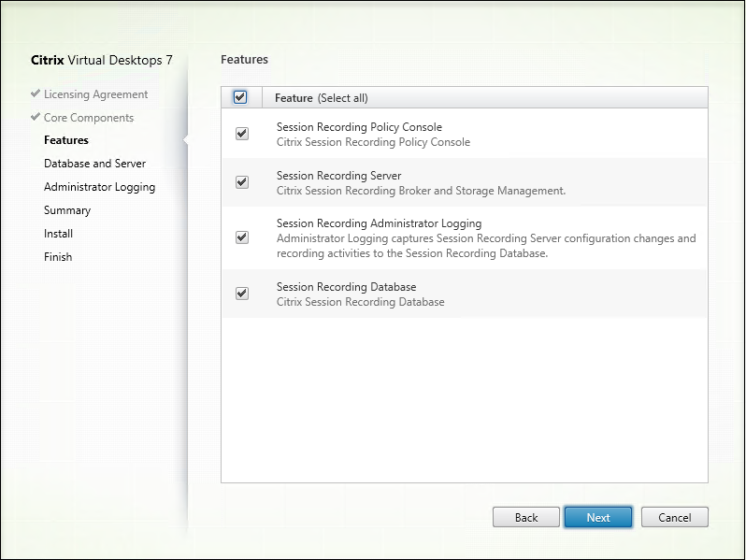Toggle Session Recording Administrator Logging checkbox

[x=242, y=237]
